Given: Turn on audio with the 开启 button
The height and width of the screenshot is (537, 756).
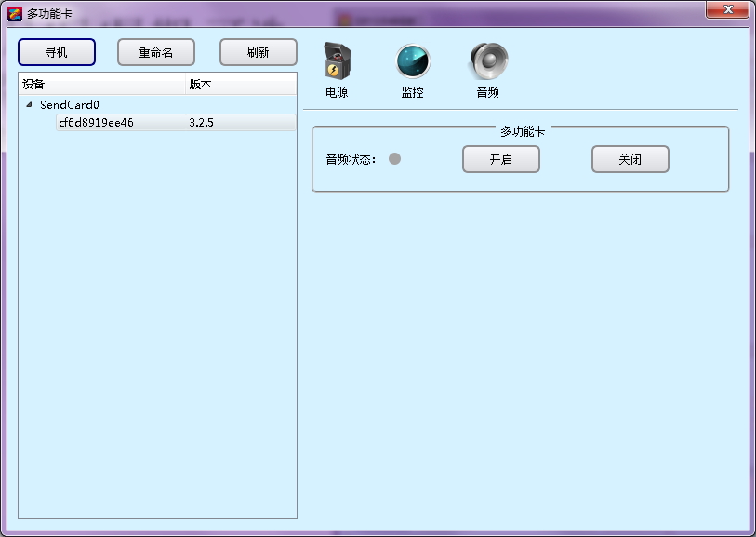Looking at the screenshot, I should point(500,159).
